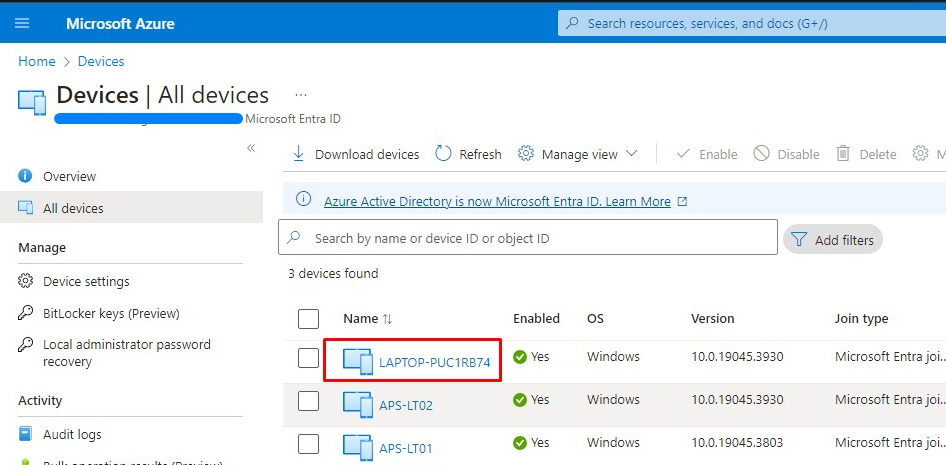The image size is (946, 465).
Task: Click the Overview info icon
Action: tap(25, 176)
